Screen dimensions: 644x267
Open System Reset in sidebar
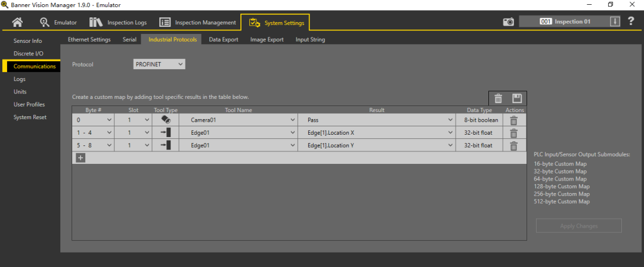tap(30, 117)
